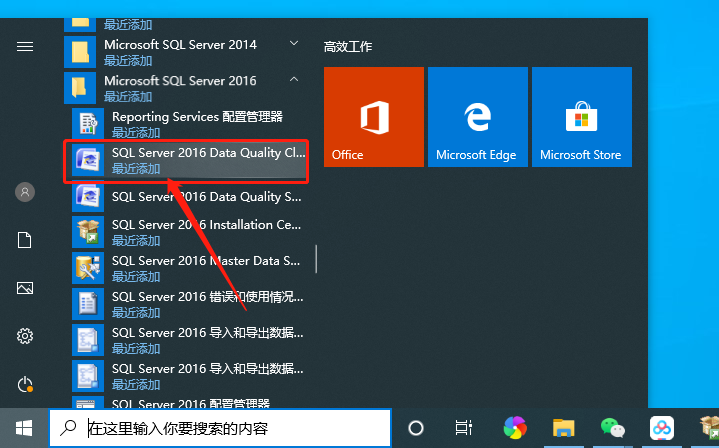Viewport: 719px width, 448px height.
Task: Open SQL Server 2016 Master Data Services
Action: [x=189, y=268]
